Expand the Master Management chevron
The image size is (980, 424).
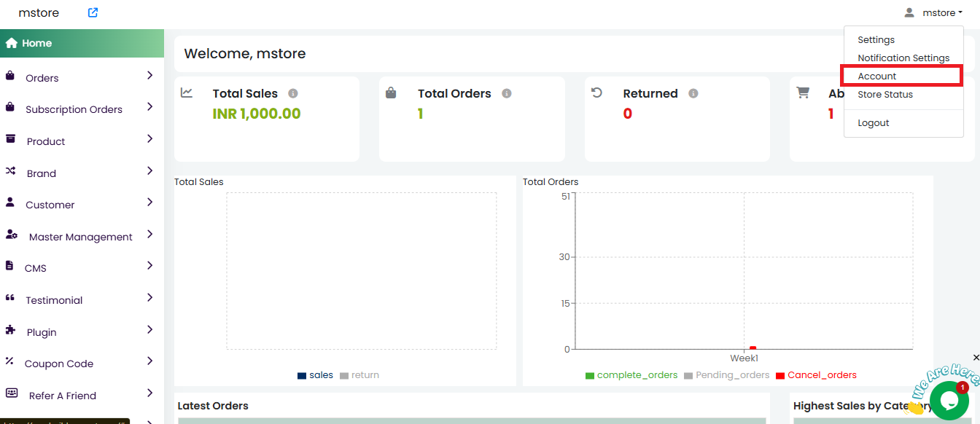click(149, 234)
